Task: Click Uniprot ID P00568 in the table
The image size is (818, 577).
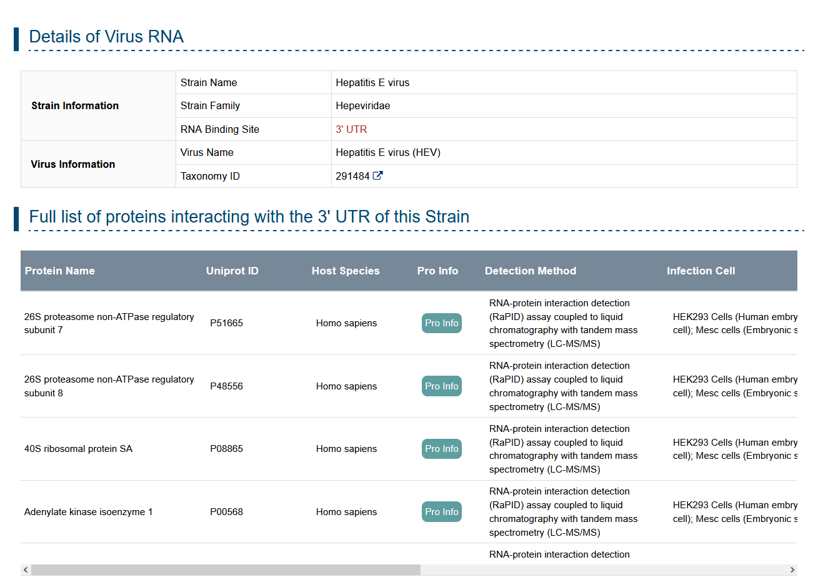Action: coord(226,512)
